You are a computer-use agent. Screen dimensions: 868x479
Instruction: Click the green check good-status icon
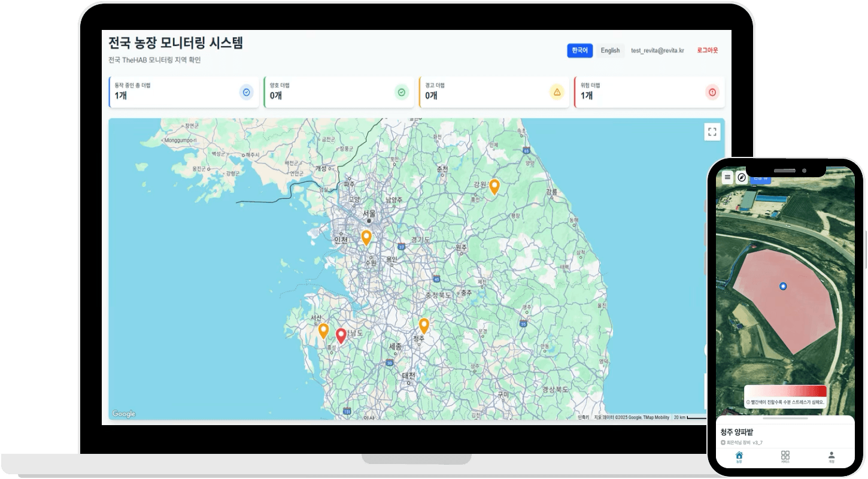pos(401,92)
